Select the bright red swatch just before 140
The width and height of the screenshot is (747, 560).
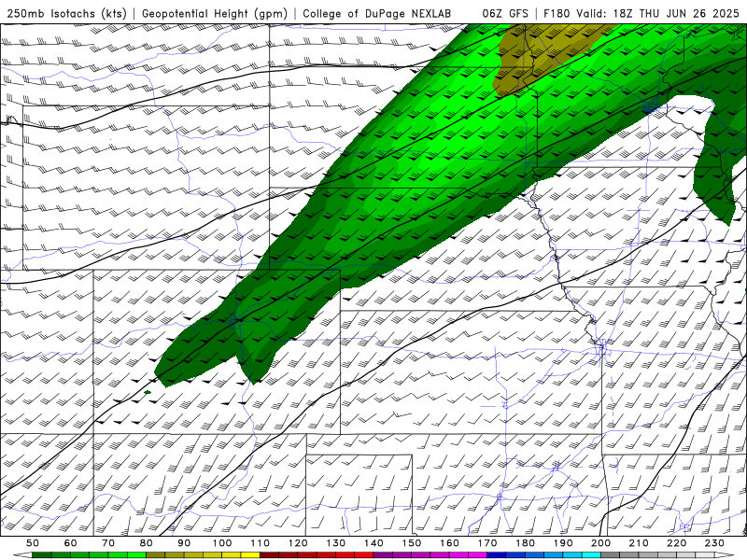pos(364,554)
